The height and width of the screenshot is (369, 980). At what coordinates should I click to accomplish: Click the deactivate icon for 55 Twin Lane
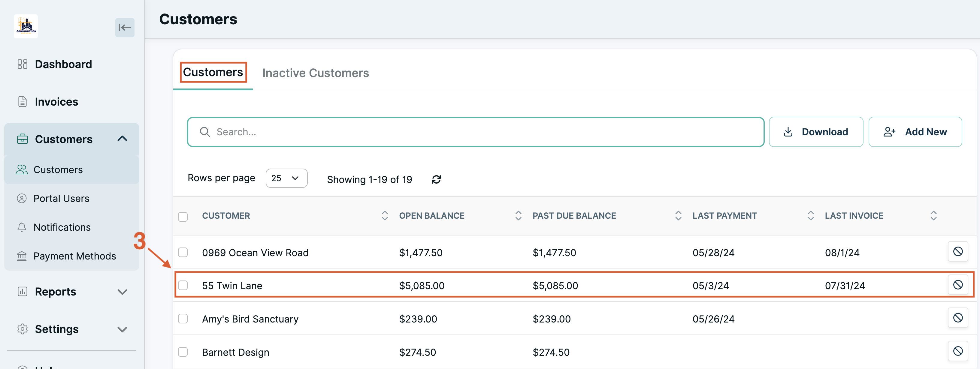(957, 285)
